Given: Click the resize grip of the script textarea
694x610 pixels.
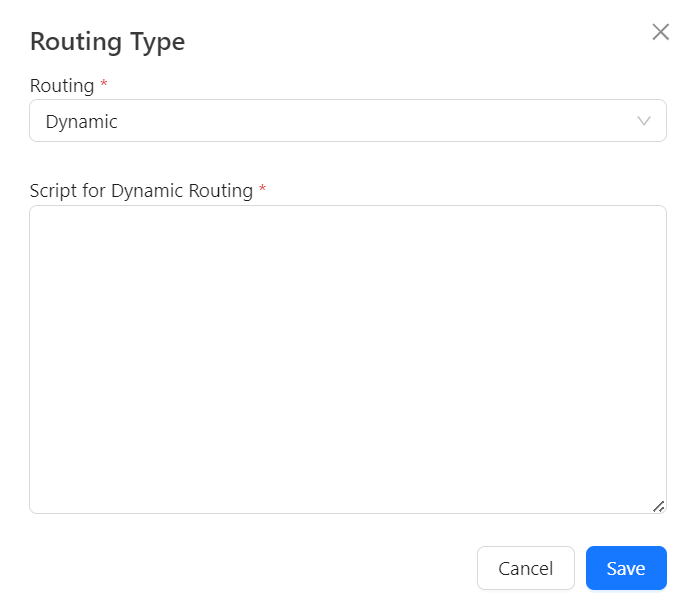Looking at the screenshot, I should (658, 506).
